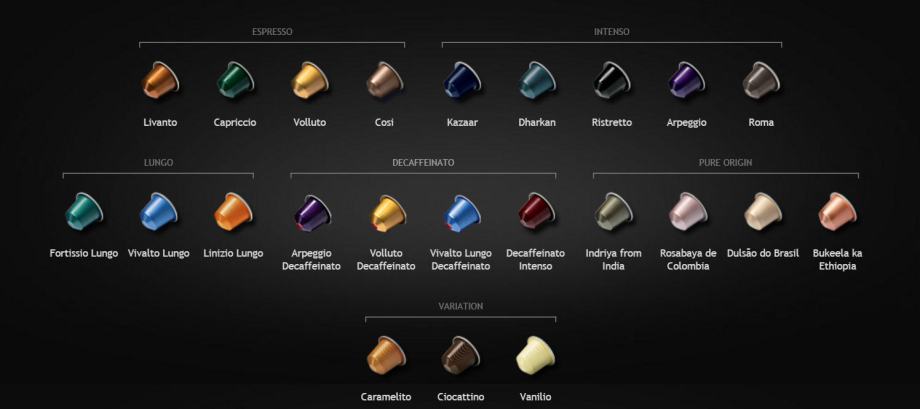Open the Pure Origin category heading
Screen dimensions: 920x409
point(725,163)
